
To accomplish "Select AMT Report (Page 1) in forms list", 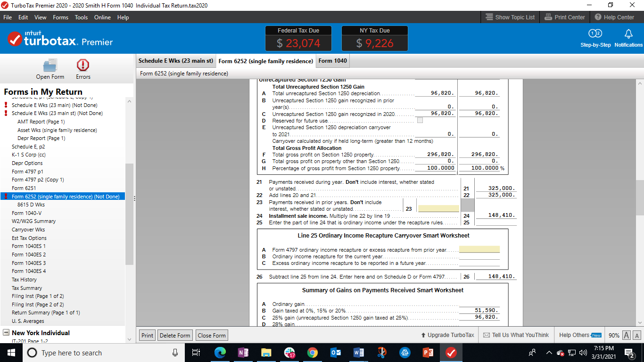I will point(41,122).
